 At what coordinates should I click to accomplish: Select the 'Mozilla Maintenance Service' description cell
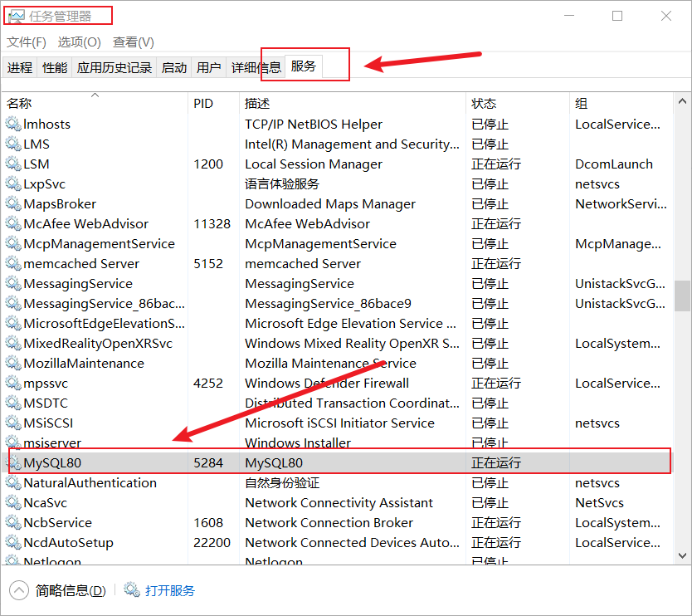(330, 363)
